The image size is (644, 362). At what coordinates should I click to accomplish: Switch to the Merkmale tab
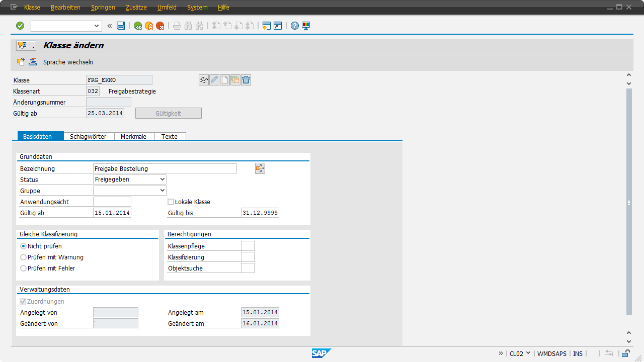pyautogui.click(x=133, y=137)
